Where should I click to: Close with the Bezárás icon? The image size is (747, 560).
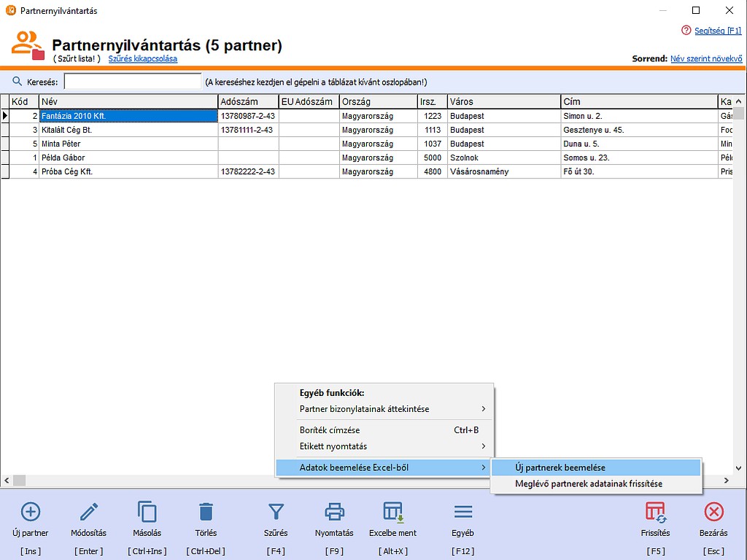713,511
